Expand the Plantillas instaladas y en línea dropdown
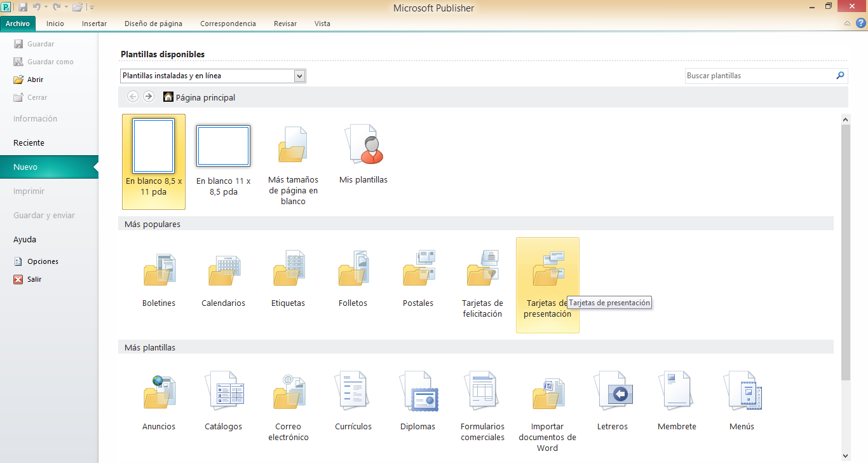Screen dimensions: 868x463 300,76
